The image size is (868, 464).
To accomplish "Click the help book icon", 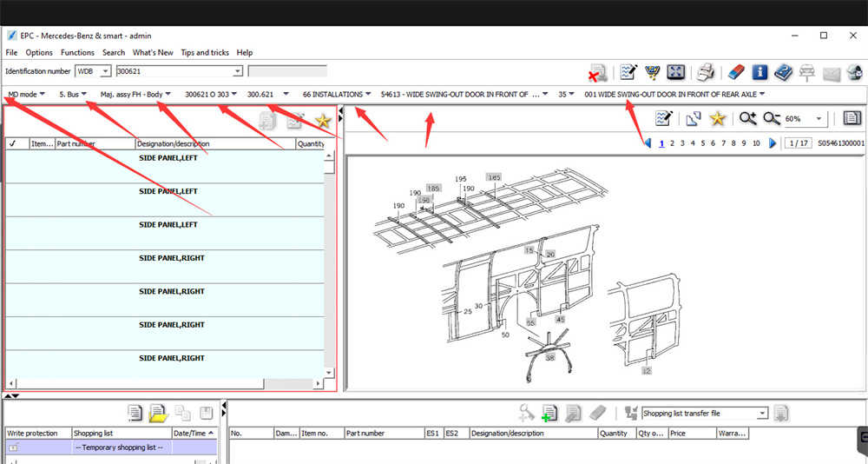I will (x=784, y=73).
